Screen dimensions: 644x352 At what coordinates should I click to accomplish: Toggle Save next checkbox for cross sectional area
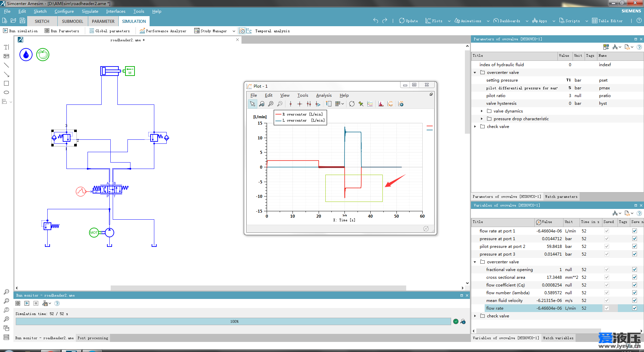[635, 277]
